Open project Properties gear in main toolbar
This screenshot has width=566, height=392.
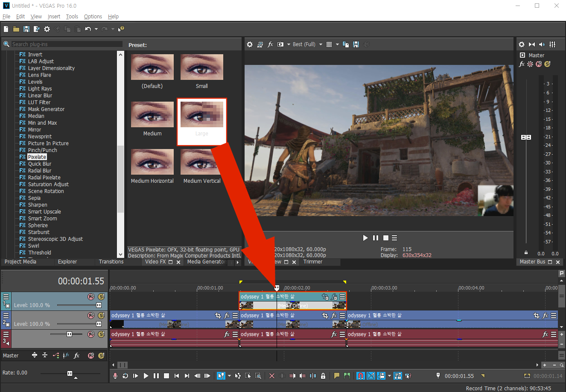(x=47, y=29)
